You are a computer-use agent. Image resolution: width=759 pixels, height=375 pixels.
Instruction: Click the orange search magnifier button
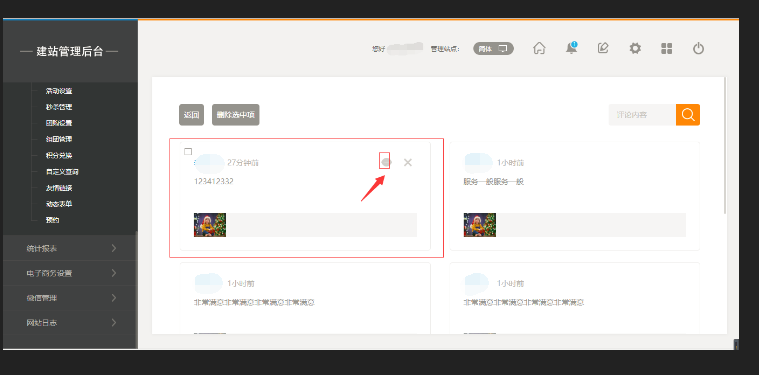click(x=688, y=115)
